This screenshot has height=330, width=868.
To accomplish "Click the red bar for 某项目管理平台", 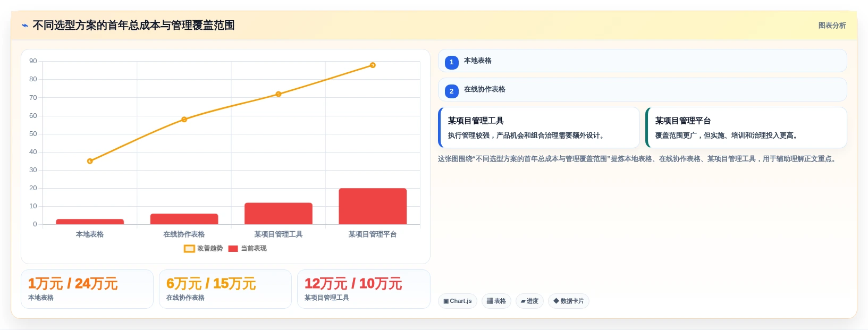I will [373, 206].
